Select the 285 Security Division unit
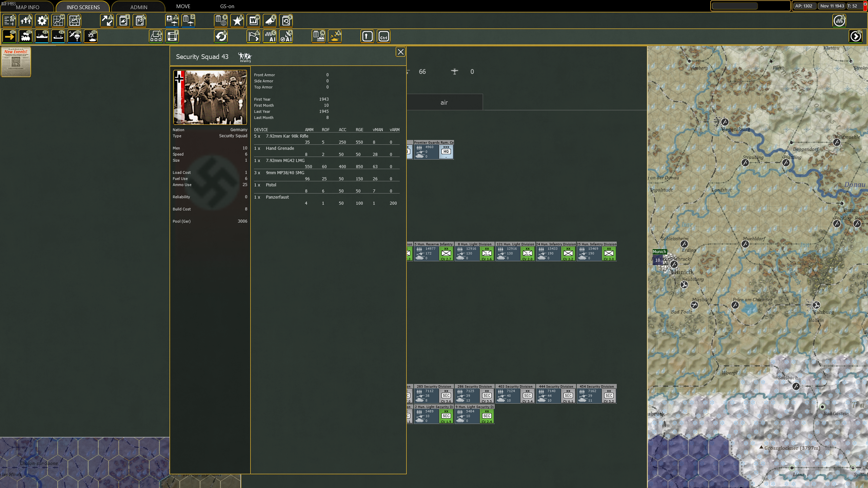 (434, 394)
